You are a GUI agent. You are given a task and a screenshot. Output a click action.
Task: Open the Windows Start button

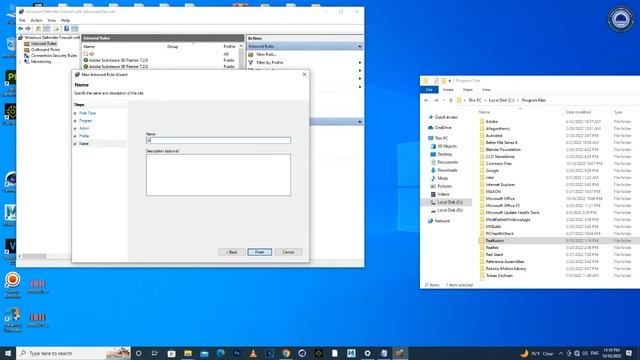(8, 353)
